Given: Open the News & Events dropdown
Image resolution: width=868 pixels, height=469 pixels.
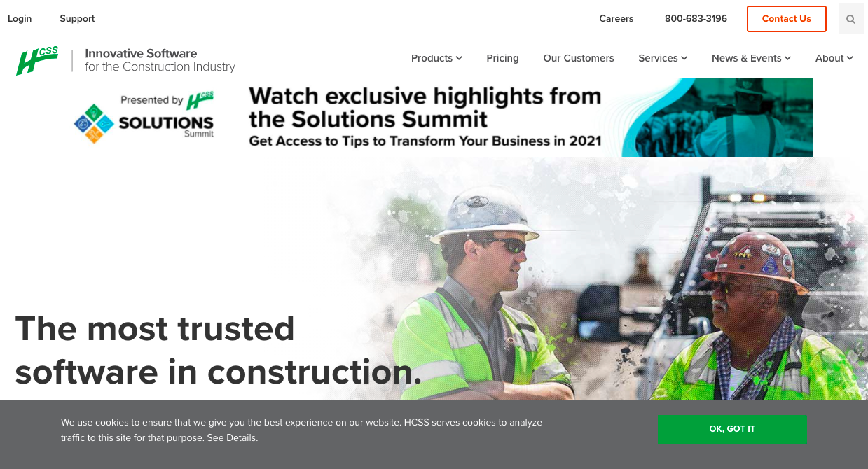Looking at the screenshot, I should [x=751, y=58].
